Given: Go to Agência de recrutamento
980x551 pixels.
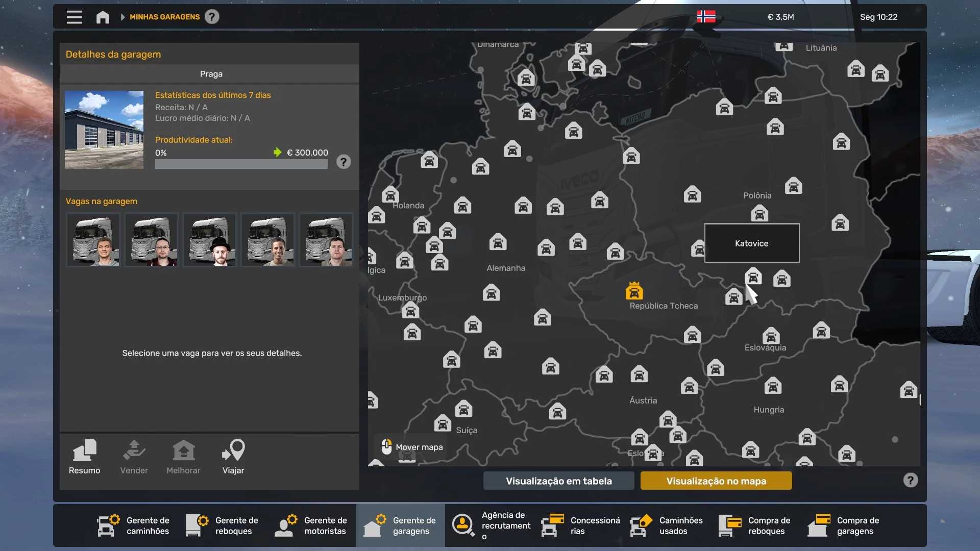Looking at the screenshot, I should pyautogui.click(x=491, y=525).
